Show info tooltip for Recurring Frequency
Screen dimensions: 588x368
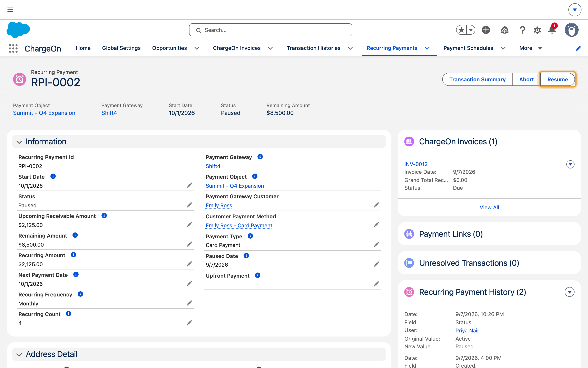80,294
